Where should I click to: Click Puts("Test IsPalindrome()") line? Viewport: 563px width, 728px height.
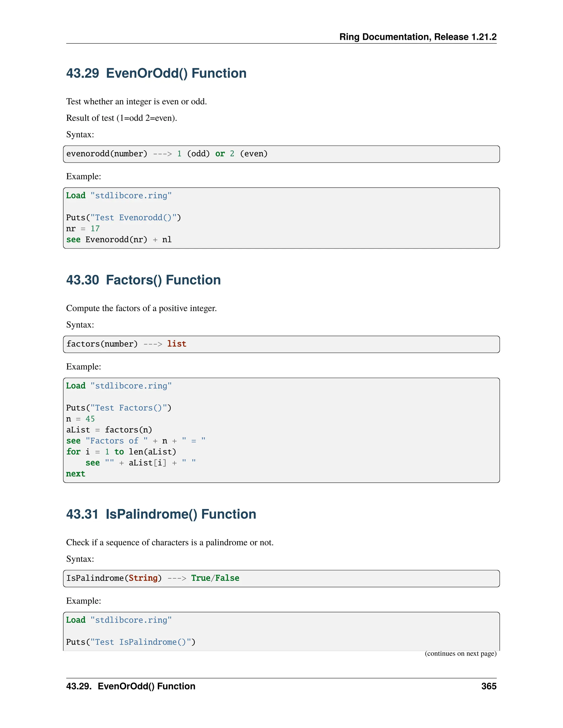click(x=131, y=642)
